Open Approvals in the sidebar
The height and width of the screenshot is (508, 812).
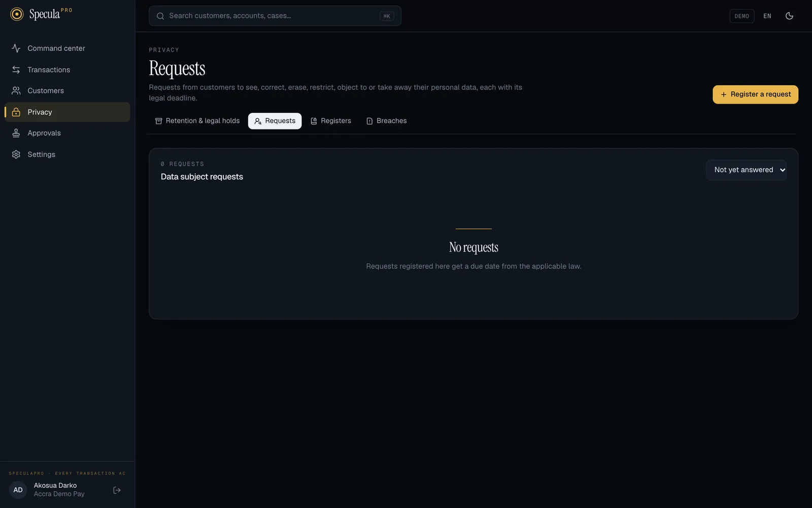click(67, 133)
